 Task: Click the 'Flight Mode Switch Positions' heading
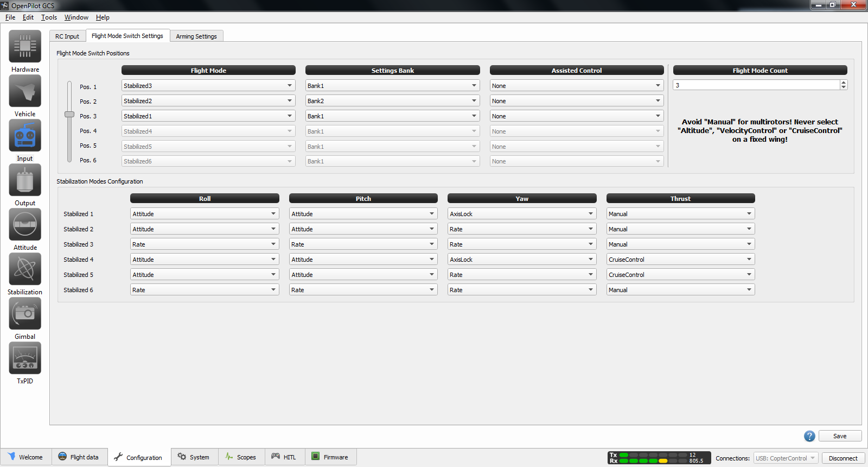point(93,53)
